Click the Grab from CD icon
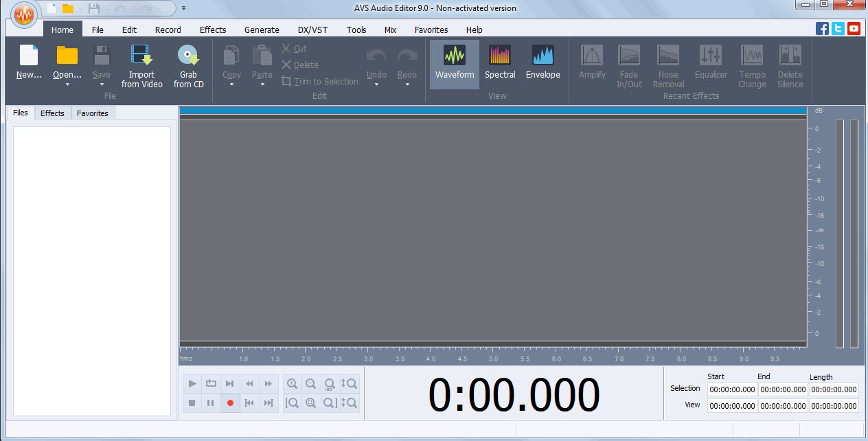This screenshot has width=868, height=441. [x=188, y=55]
